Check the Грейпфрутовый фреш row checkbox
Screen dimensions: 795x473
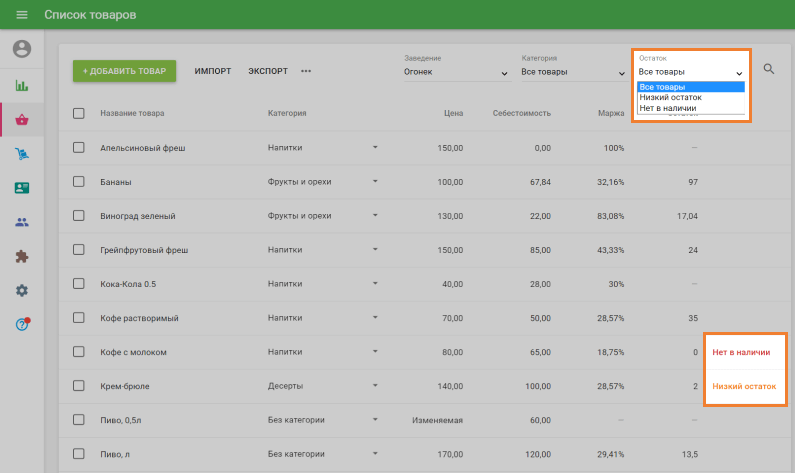[79, 249]
